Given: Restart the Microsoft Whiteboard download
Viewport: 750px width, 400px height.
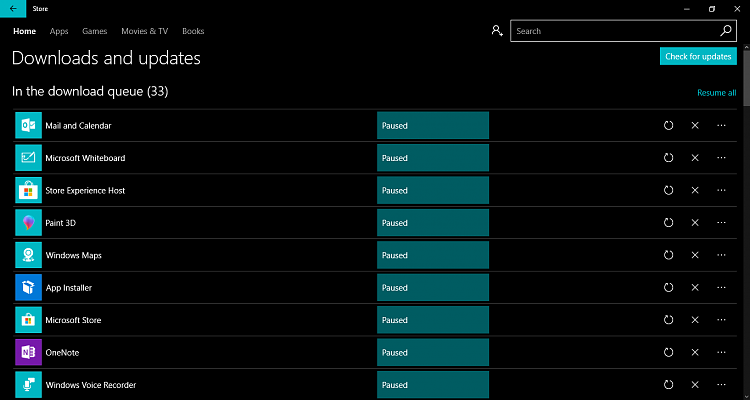Looking at the screenshot, I should click(x=668, y=158).
